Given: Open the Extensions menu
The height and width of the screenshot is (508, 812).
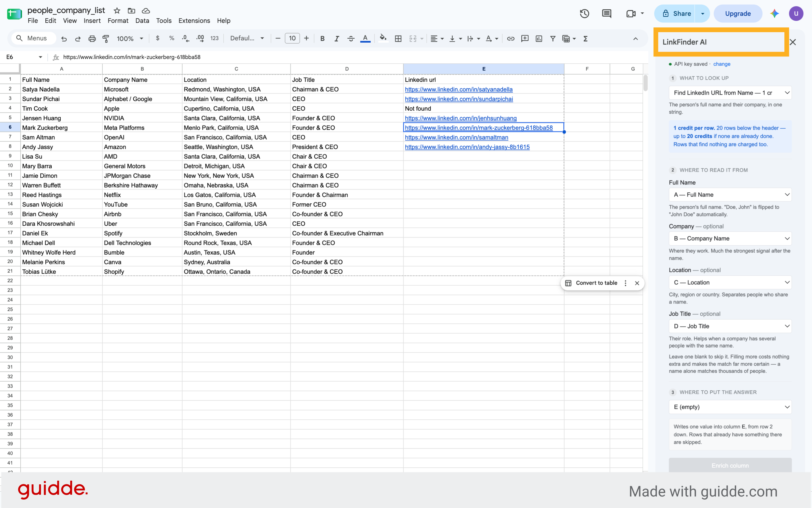Looking at the screenshot, I should pos(194,21).
